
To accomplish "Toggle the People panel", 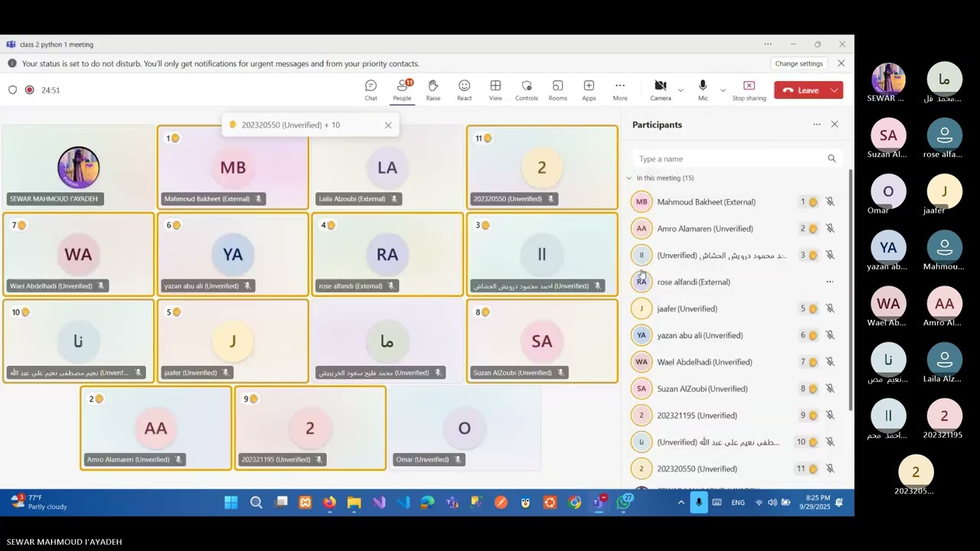I will [x=402, y=90].
